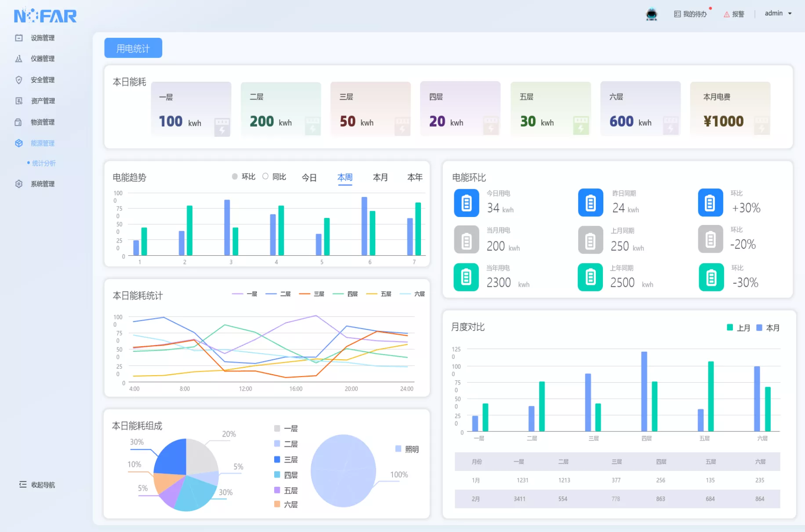Viewport: 805px width, 532px height.
Task: Click table cell 1231 in 1月 row
Action: [x=522, y=480]
